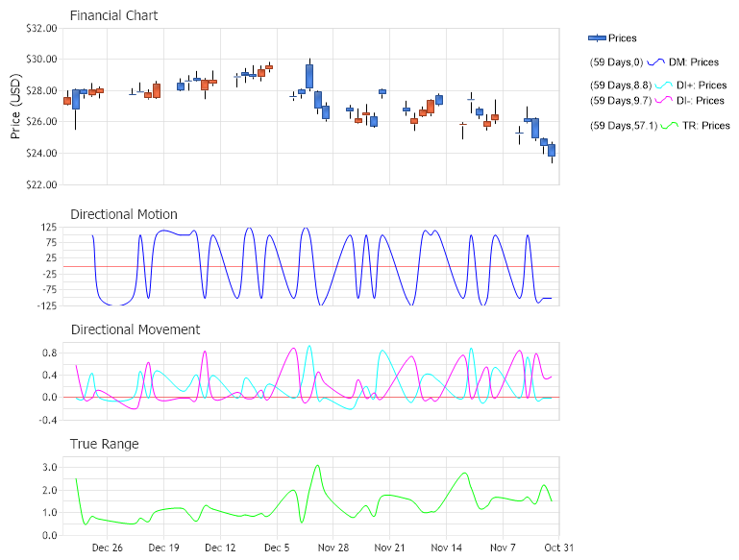This screenshot has width=739, height=560.
Task: Select the 'True Range' chart title
Action: [104, 444]
